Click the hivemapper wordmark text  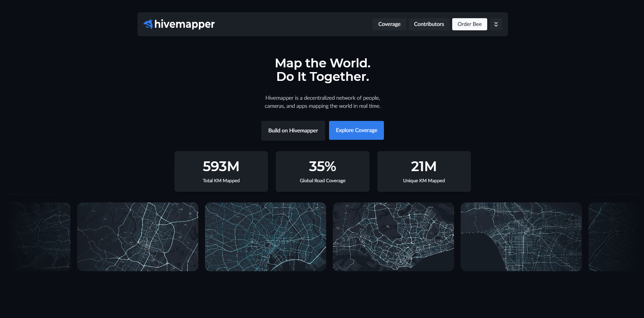click(x=184, y=24)
